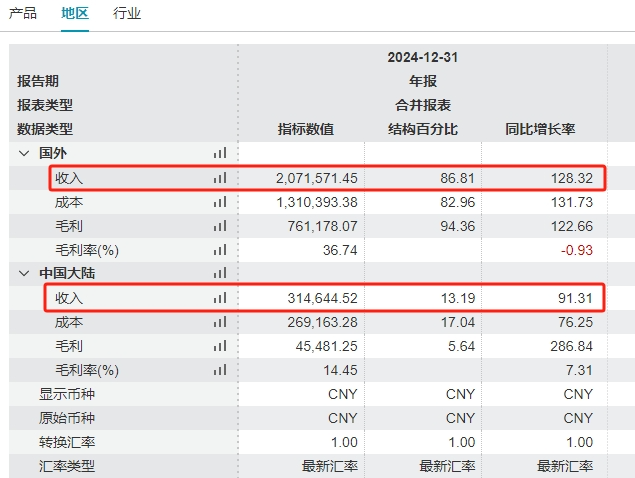Open chart icon for 国外 毛利 row
The image size is (635, 478).
coord(220,226)
